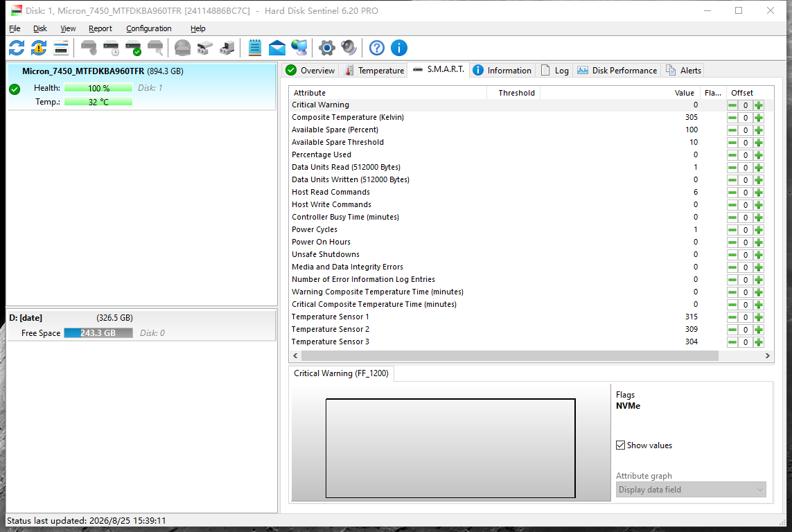Switch to the Alerts tab
792x532 pixels.
tap(683, 70)
